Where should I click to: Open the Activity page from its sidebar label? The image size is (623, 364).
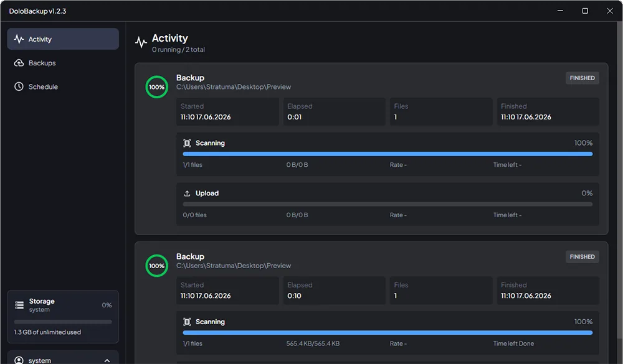pos(40,39)
